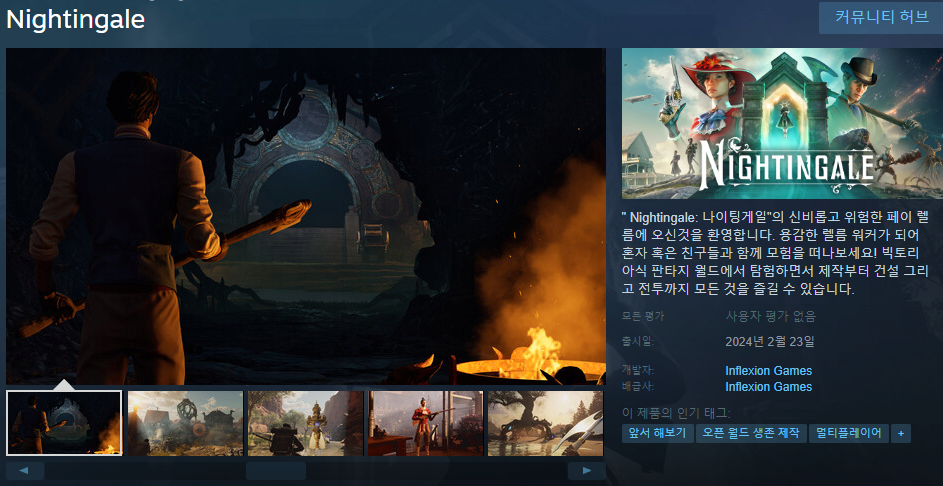Click the 오픈 월드 생존 제작 tag

[x=751, y=433]
